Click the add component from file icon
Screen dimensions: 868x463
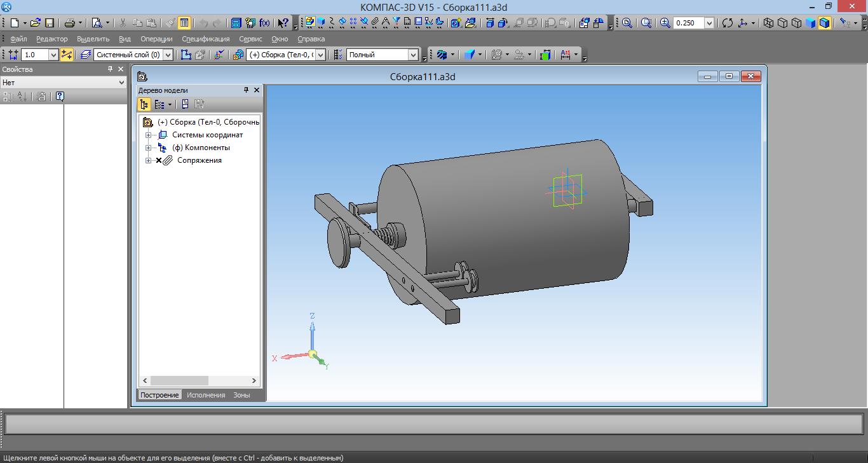coord(470,23)
